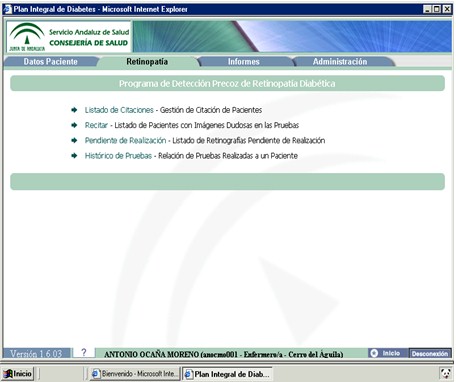Follow the Recitar link
Image resolution: width=456 pixels, height=382 pixels.
[96, 125]
